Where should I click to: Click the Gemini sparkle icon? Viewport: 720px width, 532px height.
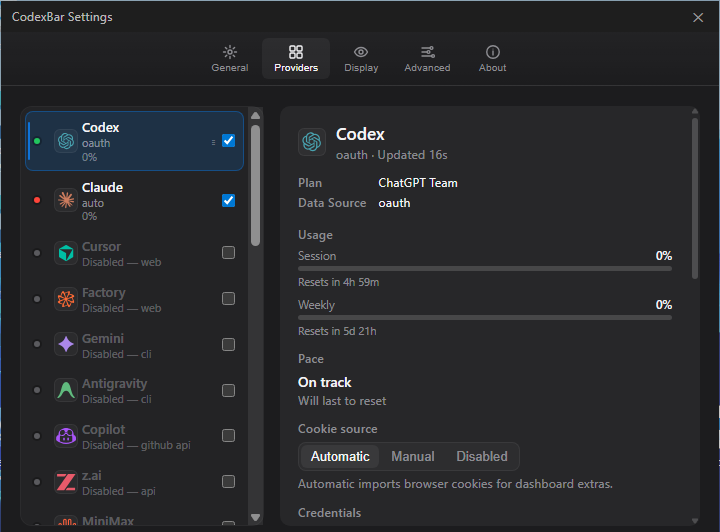66,344
